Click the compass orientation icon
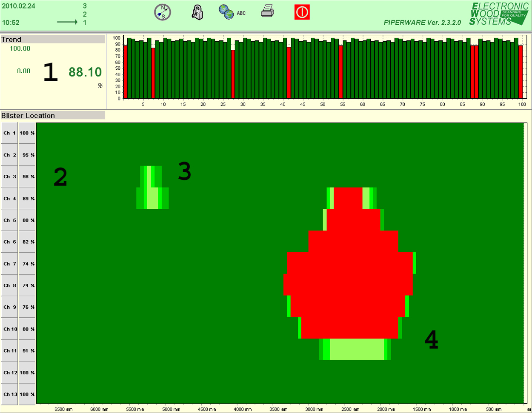 click(x=162, y=12)
